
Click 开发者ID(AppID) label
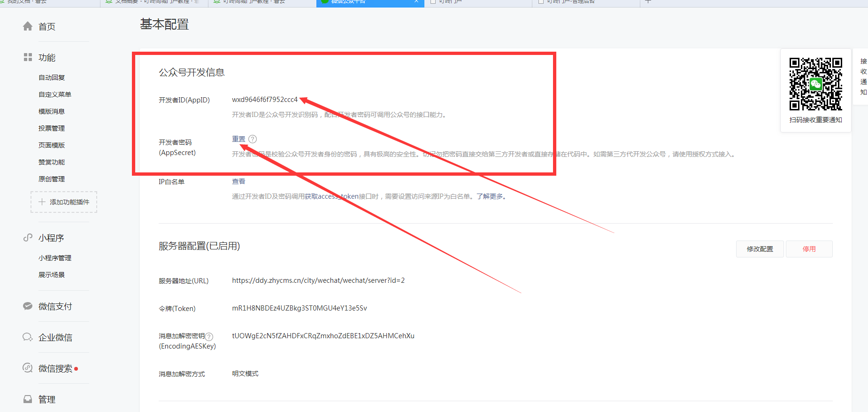click(x=184, y=100)
